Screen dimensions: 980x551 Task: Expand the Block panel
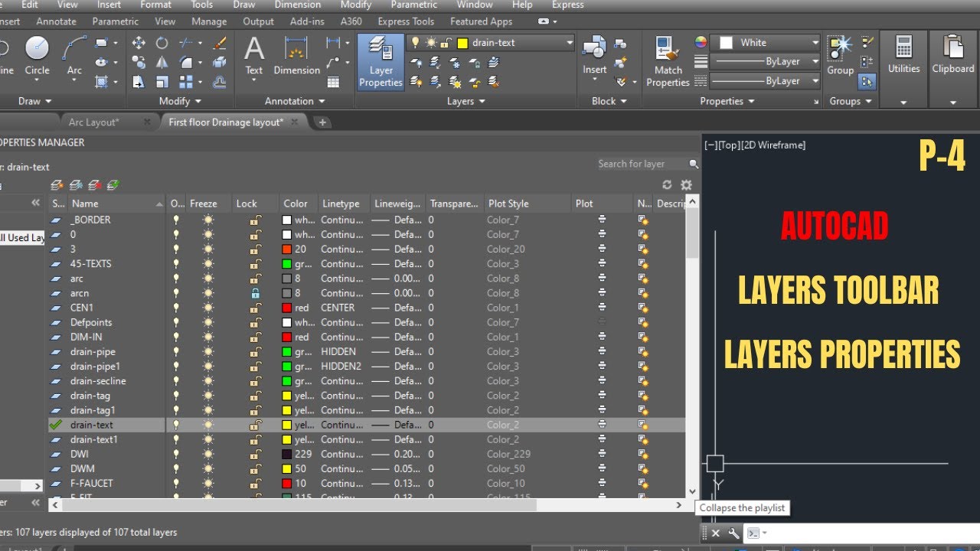609,101
